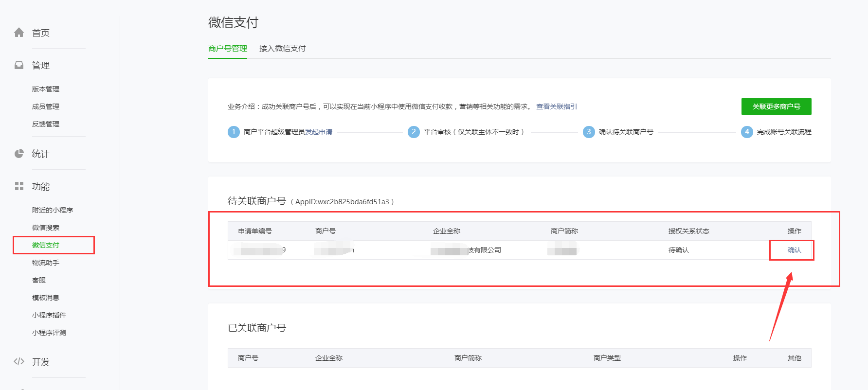868x390 pixels.
Task: Open the 管理 sidebar section
Action: tap(41, 66)
